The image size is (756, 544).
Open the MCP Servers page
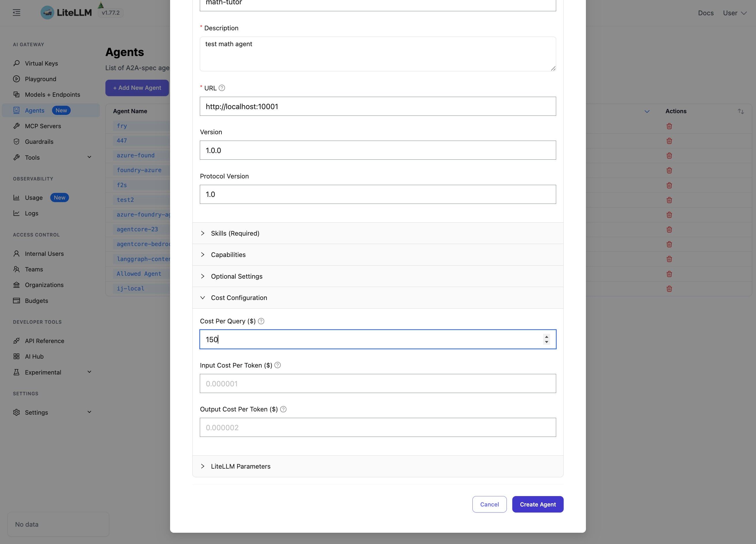(43, 126)
